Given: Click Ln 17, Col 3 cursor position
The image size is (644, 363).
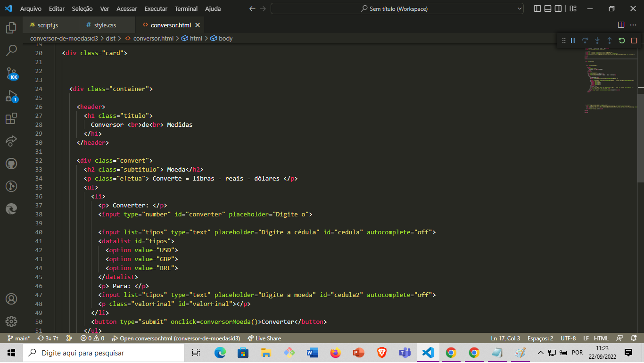Looking at the screenshot, I should tap(505, 338).
